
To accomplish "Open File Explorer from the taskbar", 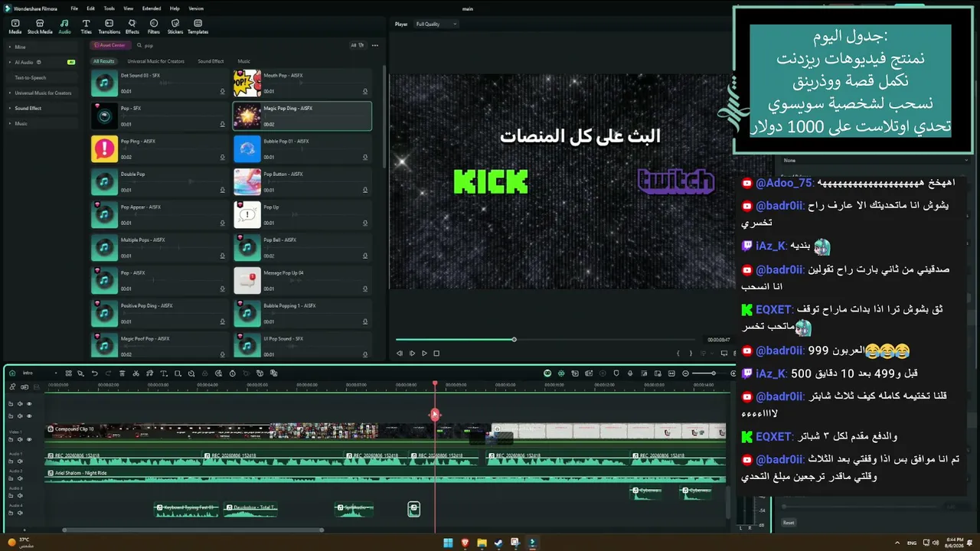I will (x=482, y=543).
